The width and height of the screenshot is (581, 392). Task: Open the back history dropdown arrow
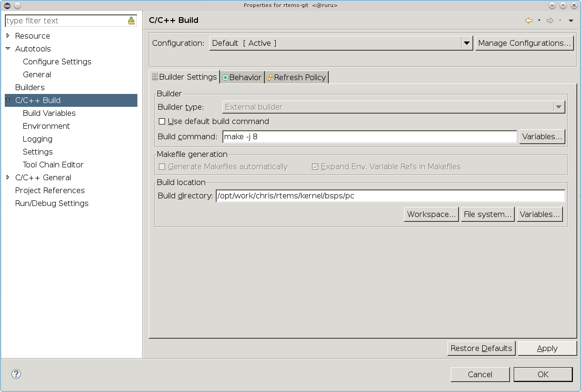click(x=539, y=21)
